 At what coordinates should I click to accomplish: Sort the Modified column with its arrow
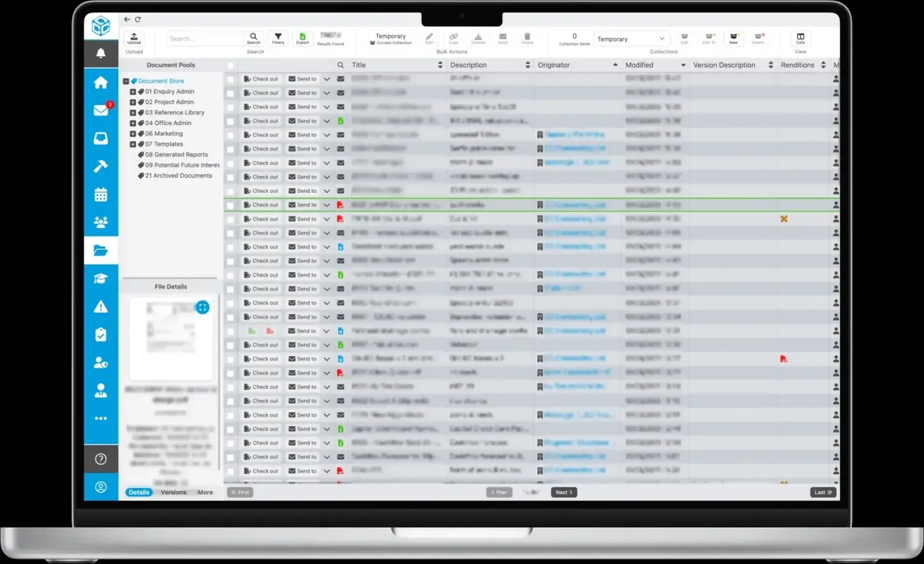(683, 65)
